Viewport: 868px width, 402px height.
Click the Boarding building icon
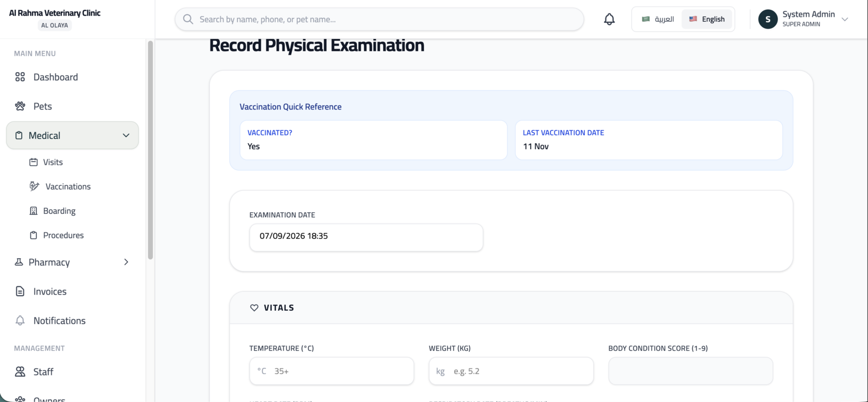point(34,211)
